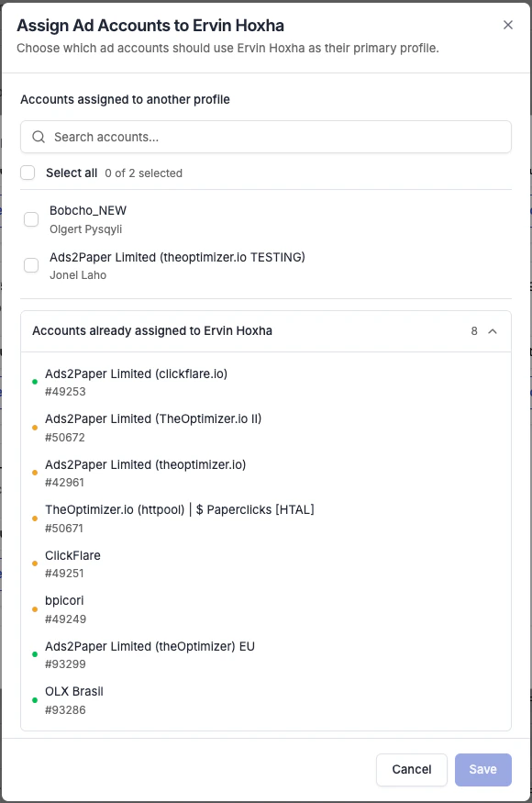
Task: Tick the Select all checkbox
Action: [28, 173]
